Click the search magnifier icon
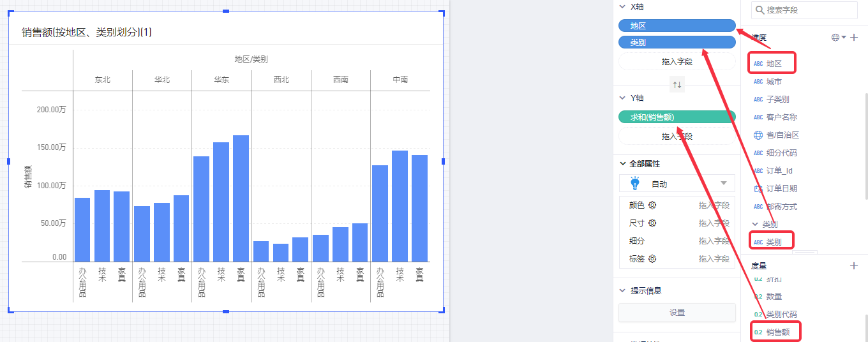The width and height of the screenshot is (868, 342). [759, 10]
